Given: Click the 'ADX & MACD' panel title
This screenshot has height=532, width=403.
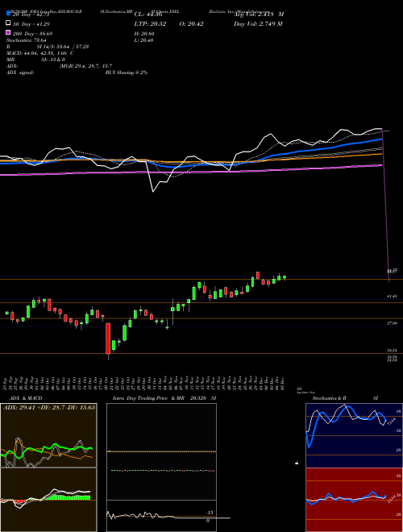Looking at the screenshot, I should pos(26,398).
